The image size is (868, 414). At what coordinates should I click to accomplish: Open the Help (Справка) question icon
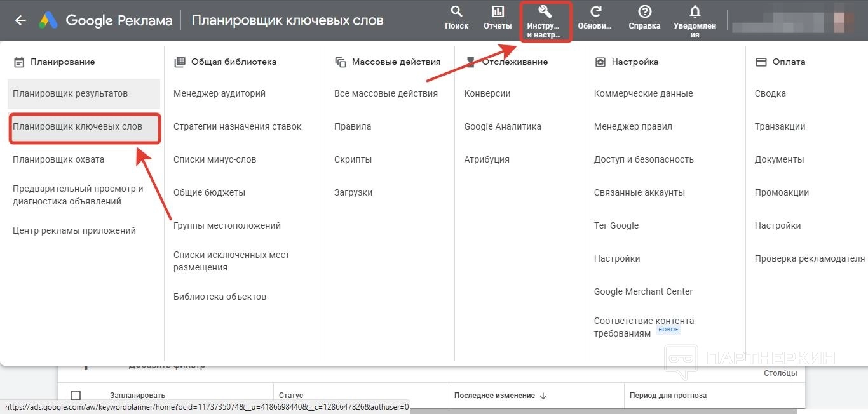(644, 11)
